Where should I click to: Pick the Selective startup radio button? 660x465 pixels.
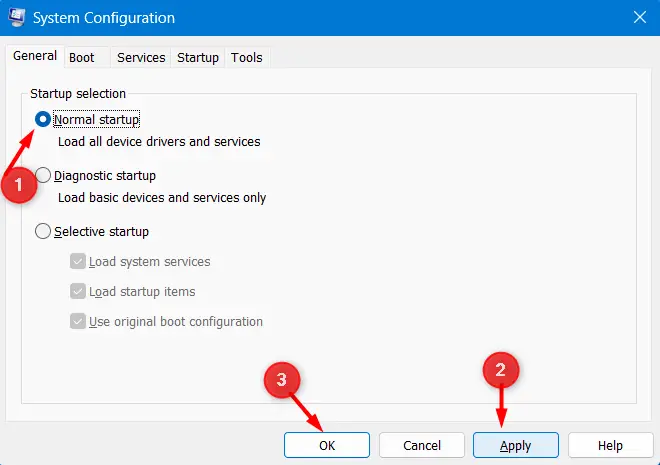point(43,232)
